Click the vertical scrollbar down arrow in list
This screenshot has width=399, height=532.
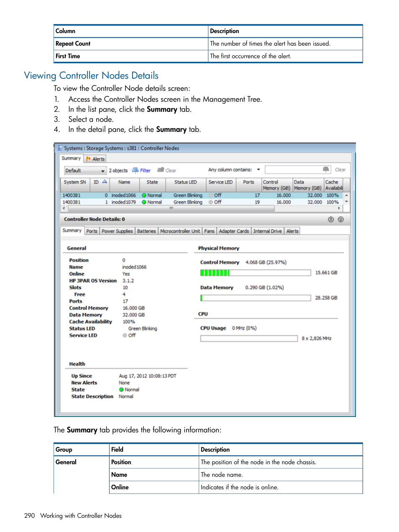(x=346, y=202)
